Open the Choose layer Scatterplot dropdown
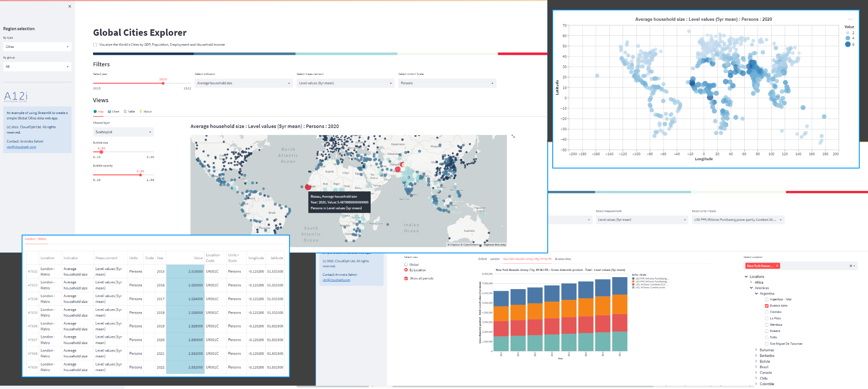Image resolution: width=868 pixels, height=389 pixels. (x=123, y=132)
